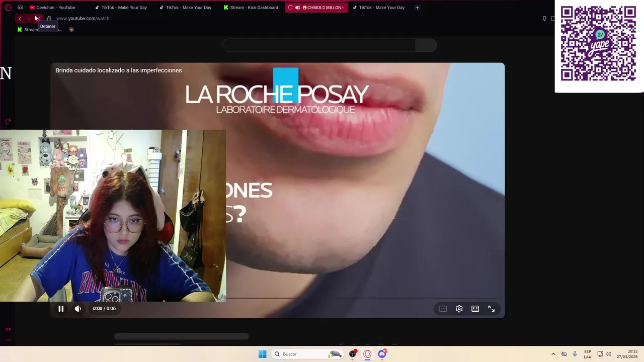This screenshot has height=362, width=644.
Task: Mute the CHIBOLO MILLONA tab audio icon
Action: pos(297,8)
